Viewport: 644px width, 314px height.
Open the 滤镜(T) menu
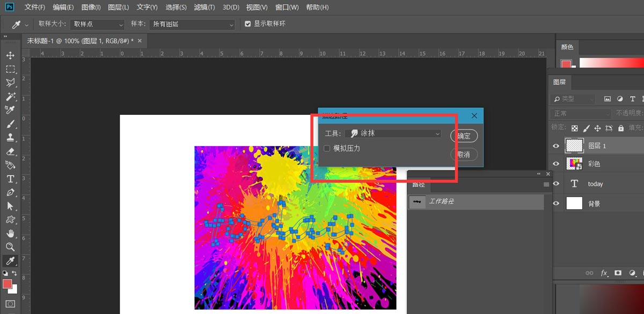pos(204,8)
